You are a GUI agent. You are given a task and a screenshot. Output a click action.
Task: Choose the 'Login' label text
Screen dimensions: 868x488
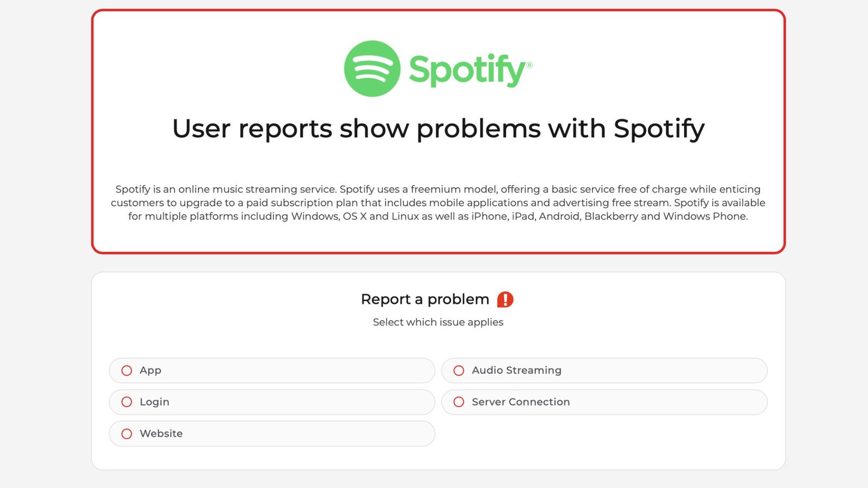155,402
